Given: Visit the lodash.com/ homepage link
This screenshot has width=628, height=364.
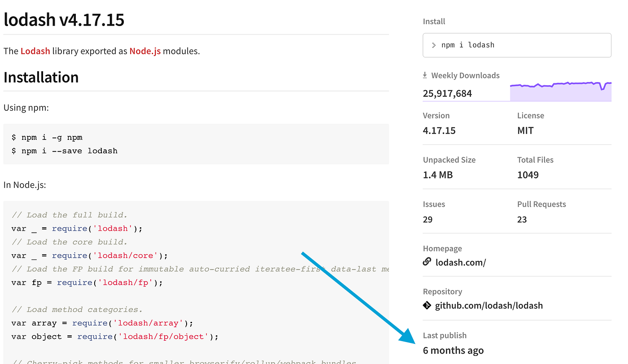Looking at the screenshot, I should click(x=461, y=262).
